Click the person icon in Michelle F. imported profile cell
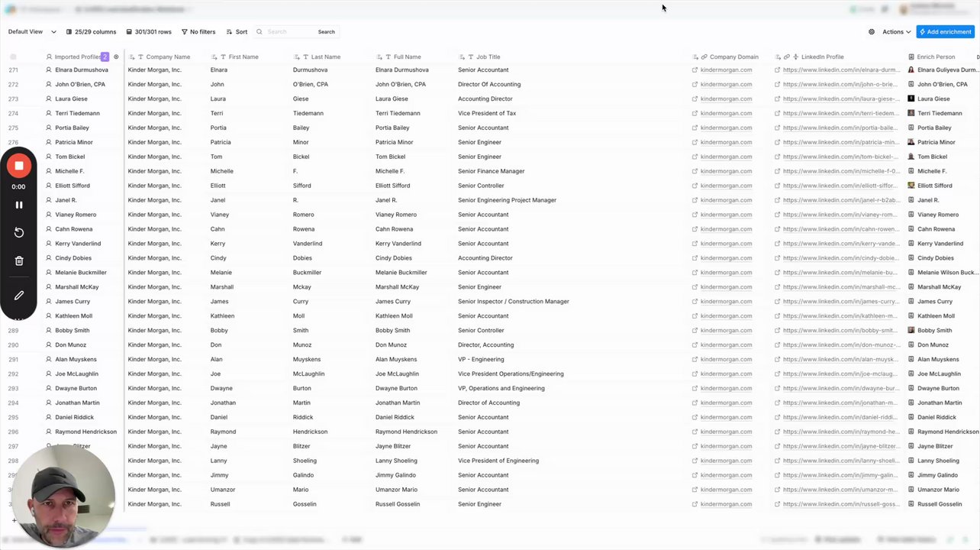980x550 pixels. click(49, 171)
